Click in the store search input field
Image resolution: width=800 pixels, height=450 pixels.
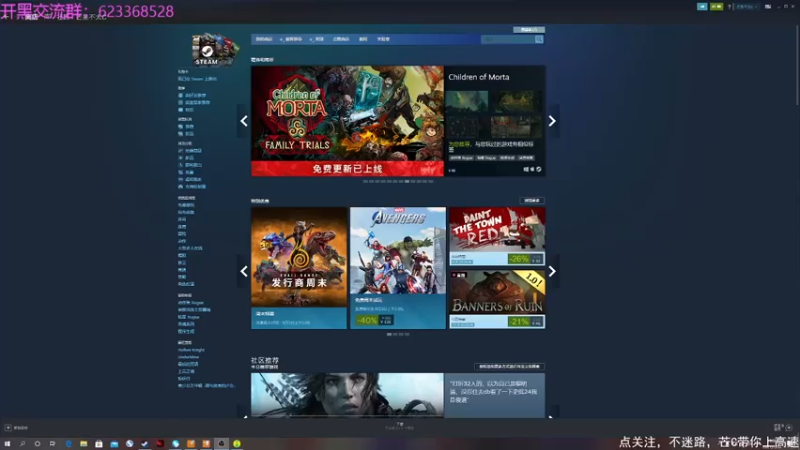click(x=508, y=39)
